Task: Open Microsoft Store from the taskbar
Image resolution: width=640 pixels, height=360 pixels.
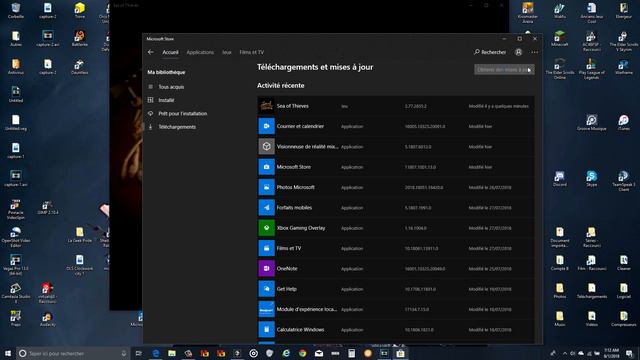Action: pyautogui.click(x=400, y=353)
